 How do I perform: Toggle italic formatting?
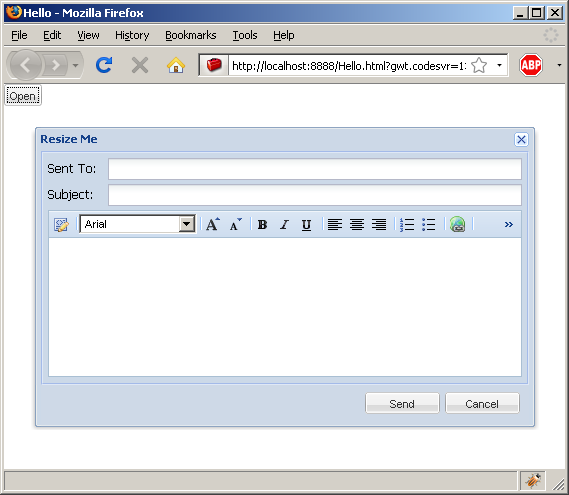(284, 225)
